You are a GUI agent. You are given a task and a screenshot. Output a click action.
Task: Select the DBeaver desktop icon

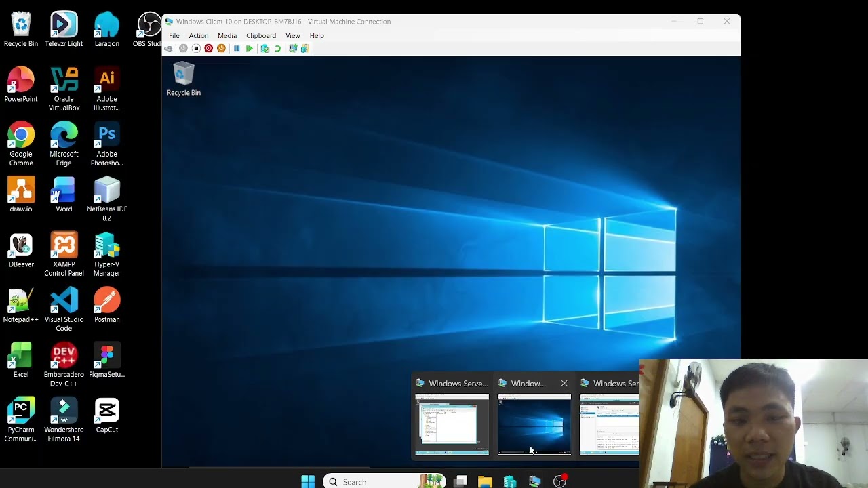pos(21,250)
